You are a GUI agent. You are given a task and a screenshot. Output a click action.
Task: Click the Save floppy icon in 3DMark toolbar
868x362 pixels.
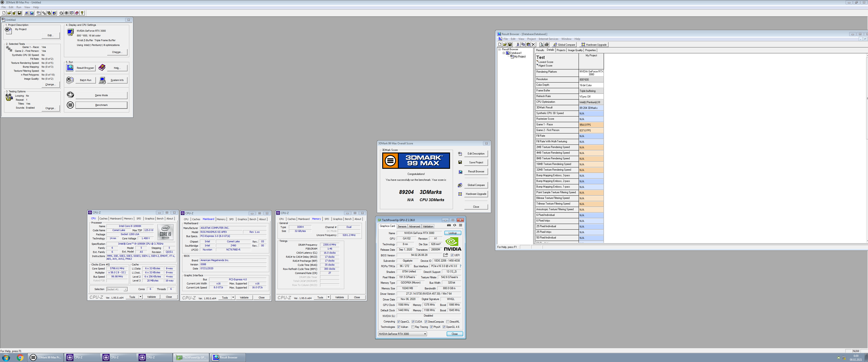tap(19, 13)
